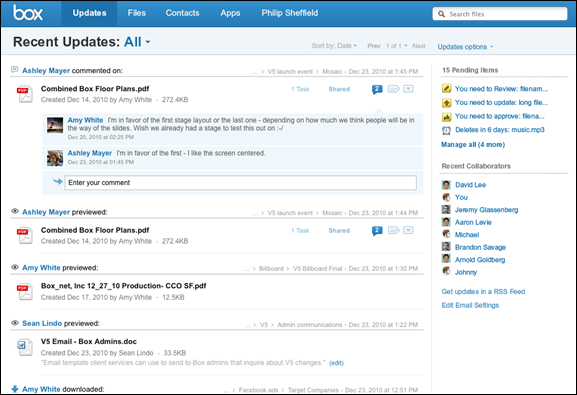Open David Lee's collaborator profile
The height and width of the screenshot is (395, 577).
(470, 185)
